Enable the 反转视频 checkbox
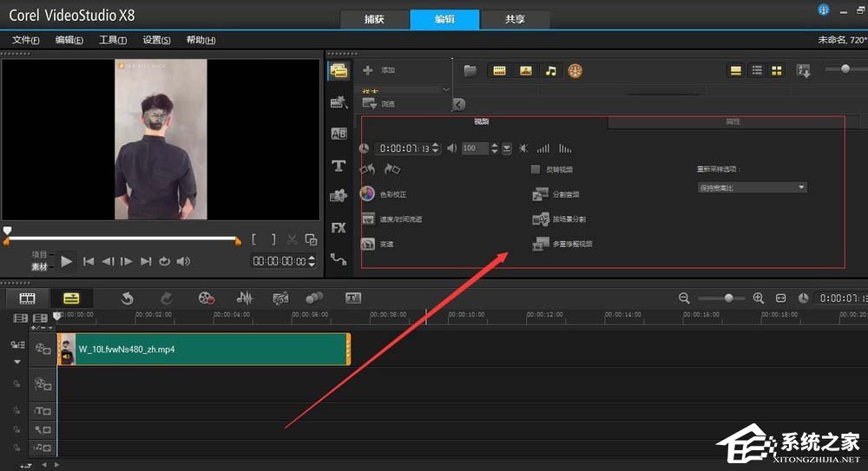 click(536, 169)
